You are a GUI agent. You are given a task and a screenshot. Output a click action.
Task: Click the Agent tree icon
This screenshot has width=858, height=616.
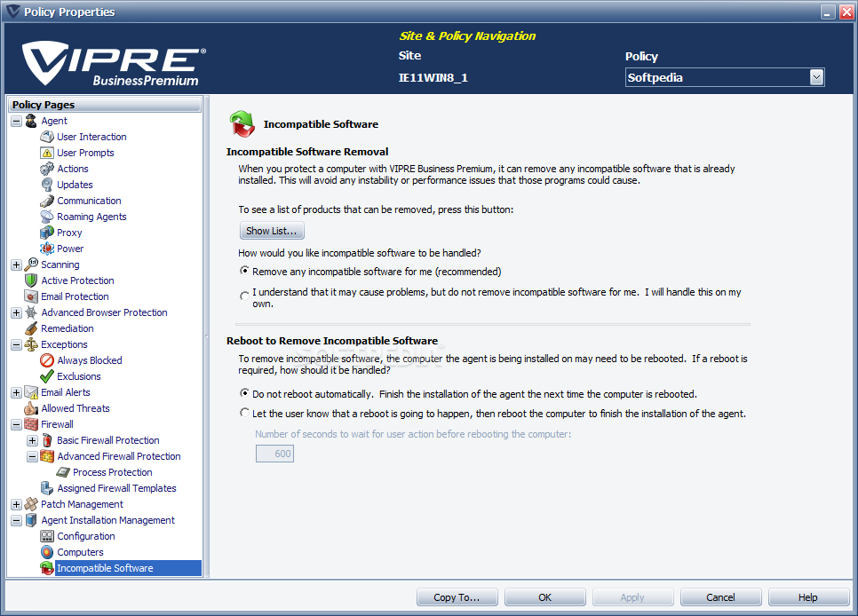31,121
